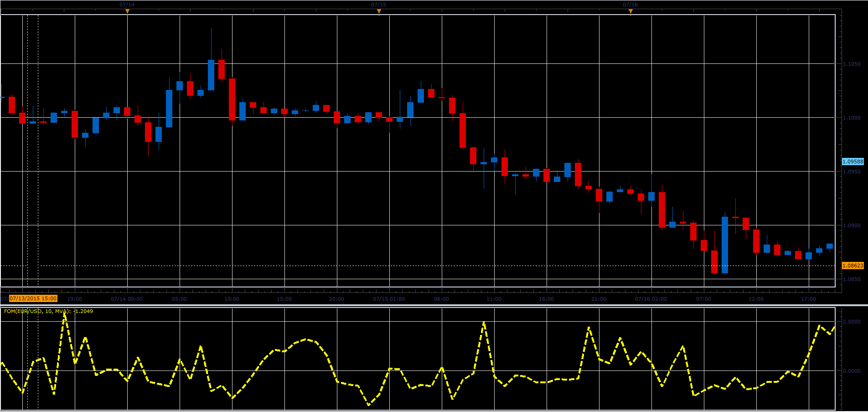Click the 17:00 time axis label
This screenshot has width=868, height=412.
pyautogui.click(x=809, y=299)
